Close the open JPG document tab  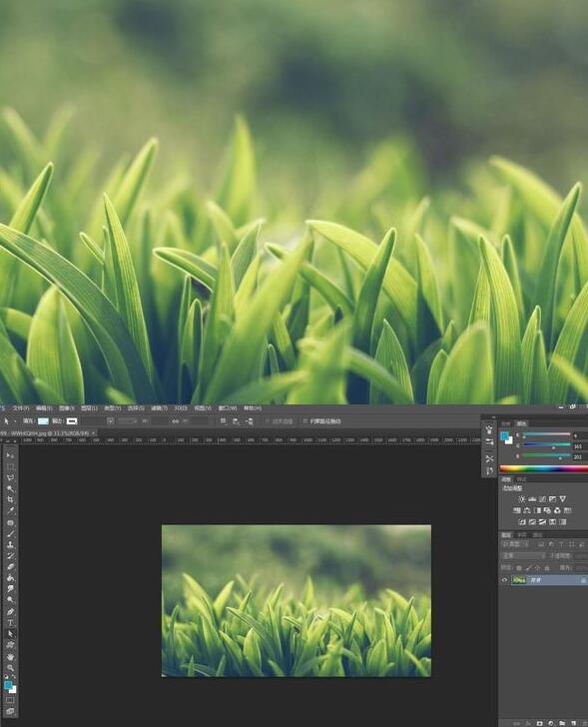point(94,433)
